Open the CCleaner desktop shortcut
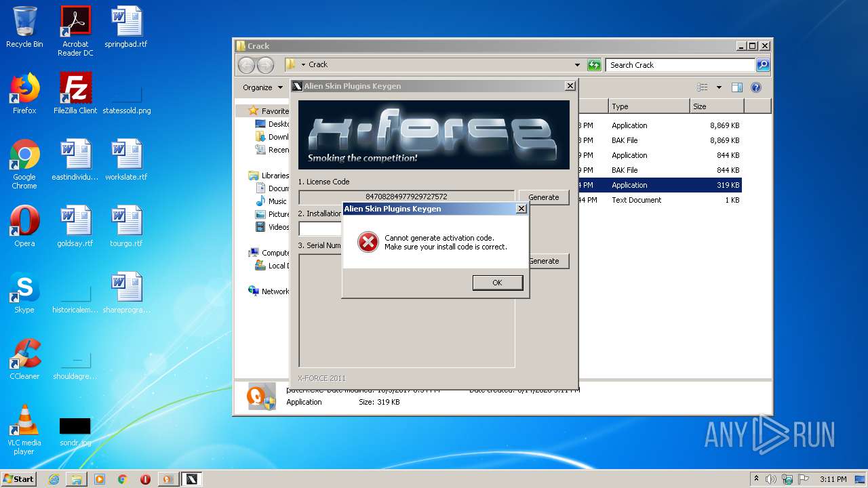Viewport: 868px width, 488px height. coord(24,359)
